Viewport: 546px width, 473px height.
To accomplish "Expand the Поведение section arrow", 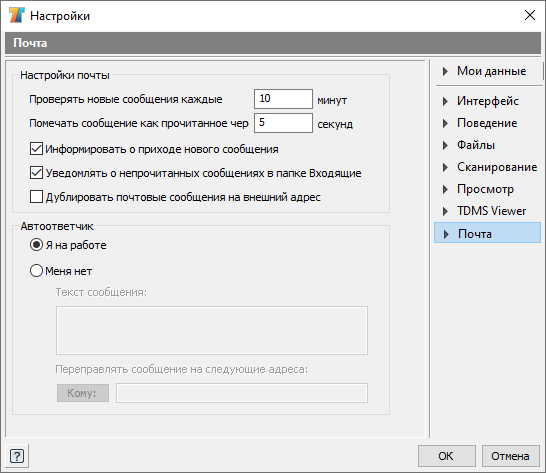I will 445,123.
